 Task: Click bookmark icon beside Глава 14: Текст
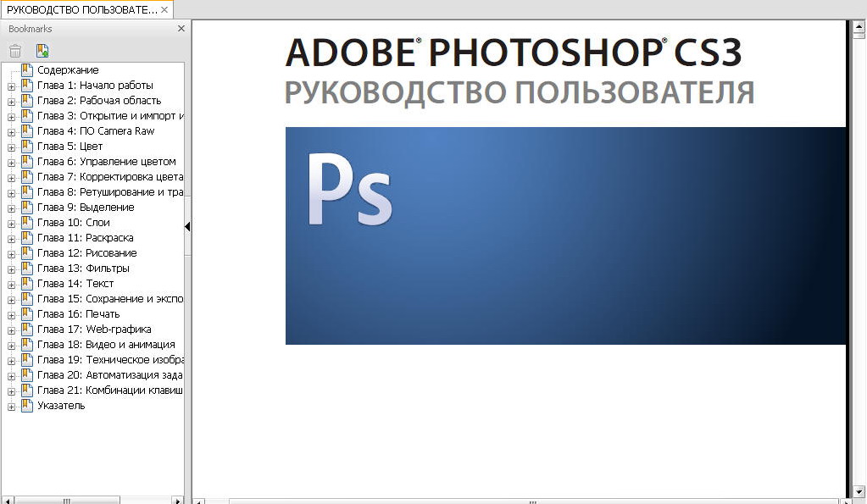pyautogui.click(x=27, y=283)
